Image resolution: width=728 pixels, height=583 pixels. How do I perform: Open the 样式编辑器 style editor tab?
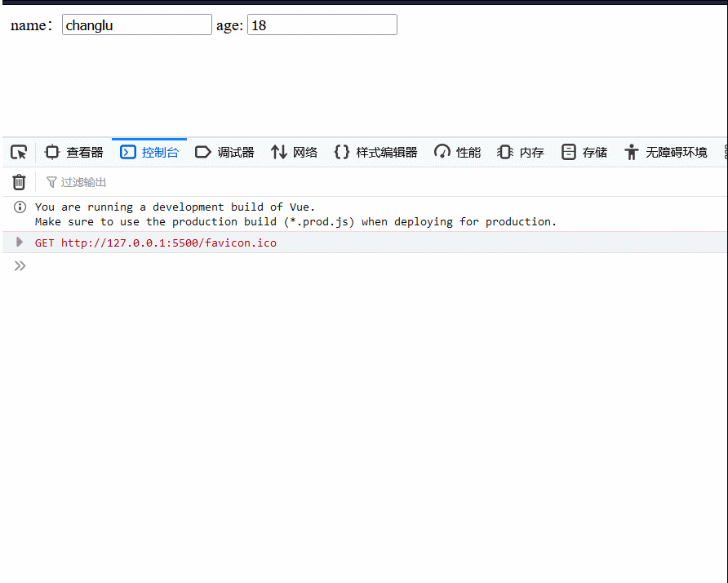pos(376,153)
